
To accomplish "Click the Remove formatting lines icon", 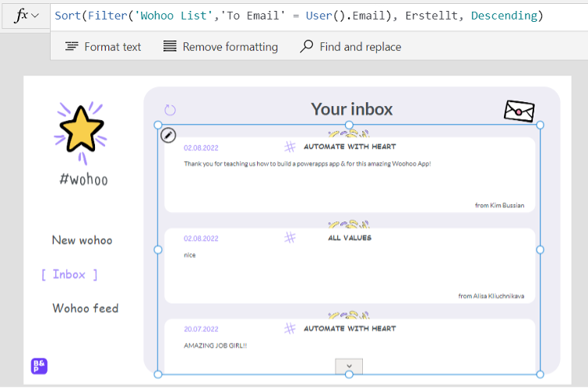I will coord(170,46).
